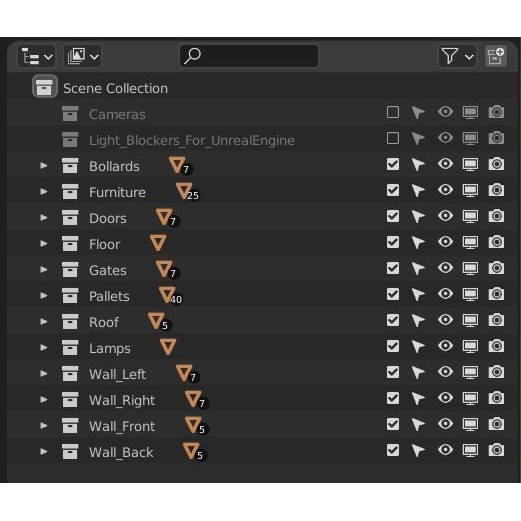Screen dimensions: 521x521
Task: Click the Scene Collection box icon
Action: 45,86
